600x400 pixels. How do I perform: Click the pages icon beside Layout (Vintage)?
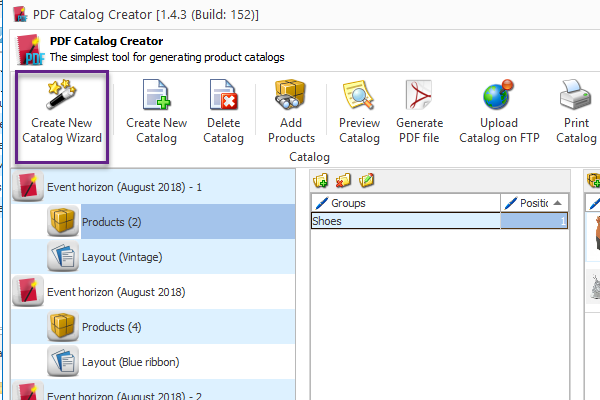pyautogui.click(x=63, y=256)
